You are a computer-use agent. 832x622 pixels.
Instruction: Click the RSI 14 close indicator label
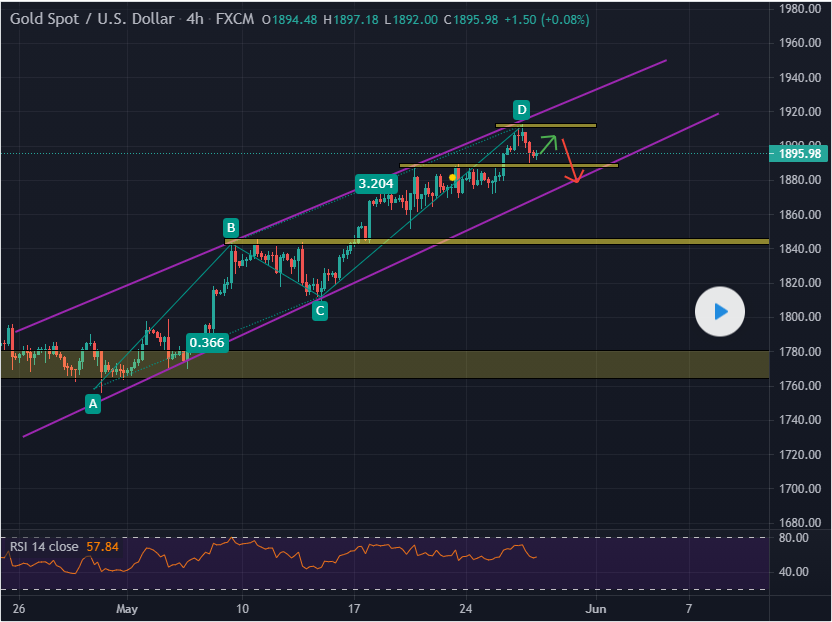click(45, 547)
